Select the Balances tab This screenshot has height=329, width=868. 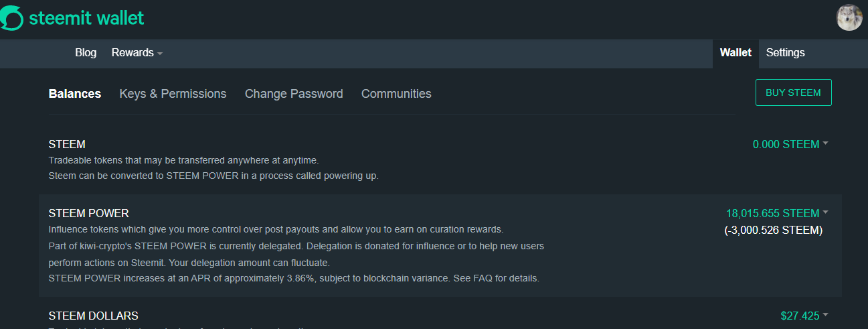tap(75, 94)
